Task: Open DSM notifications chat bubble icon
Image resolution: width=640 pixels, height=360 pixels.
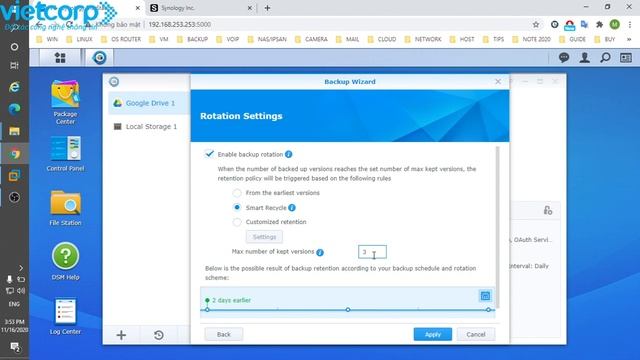Action: click(x=564, y=58)
